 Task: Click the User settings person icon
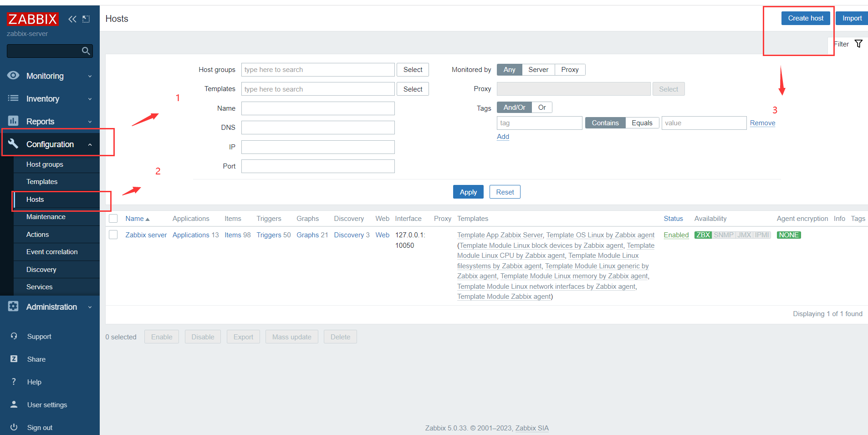(x=14, y=404)
